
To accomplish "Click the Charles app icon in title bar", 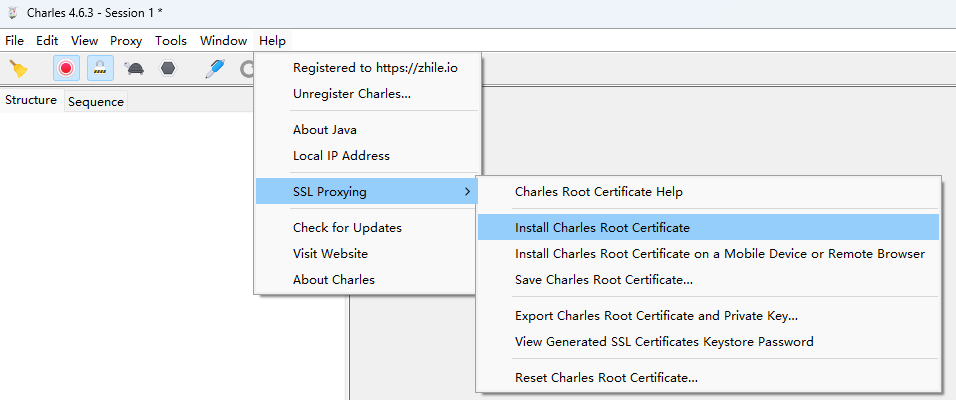I will (12, 13).
